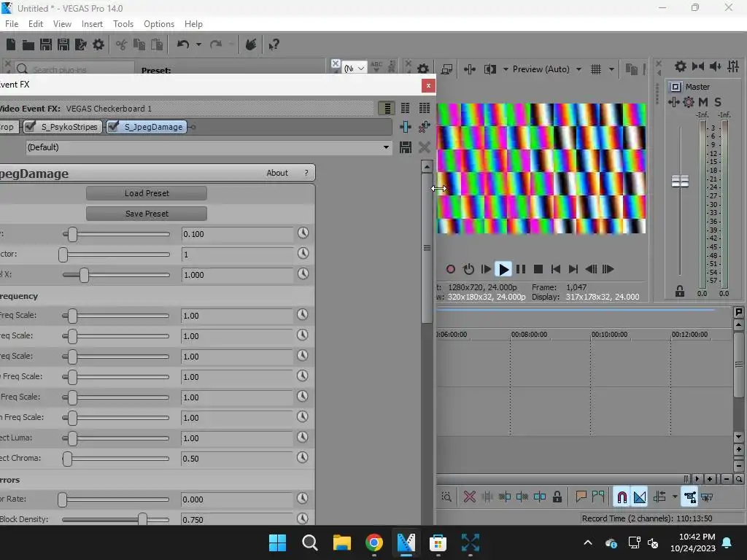Screen dimensions: 747x560
Task: Toggle animation clock for Error Rate
Action: (x=303, y=499)
